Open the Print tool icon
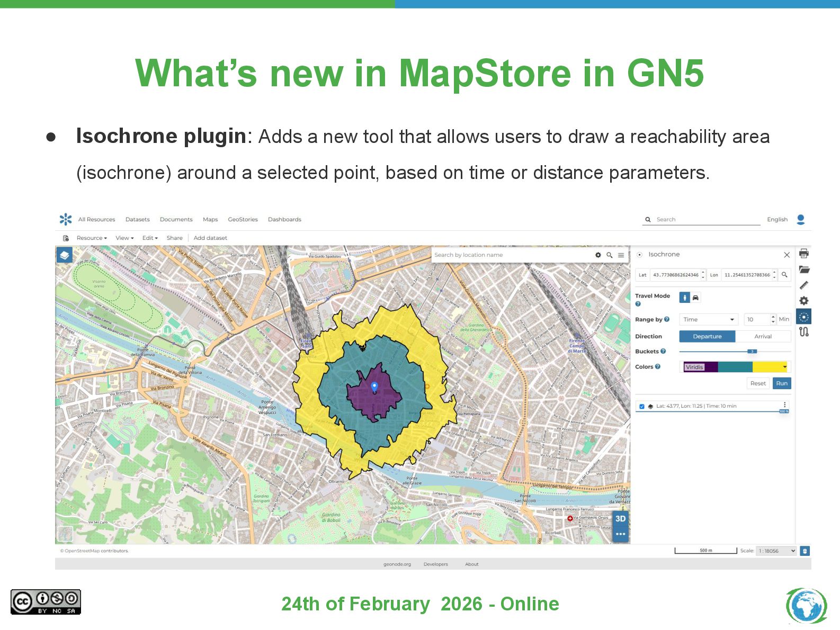 click(804, 254)
